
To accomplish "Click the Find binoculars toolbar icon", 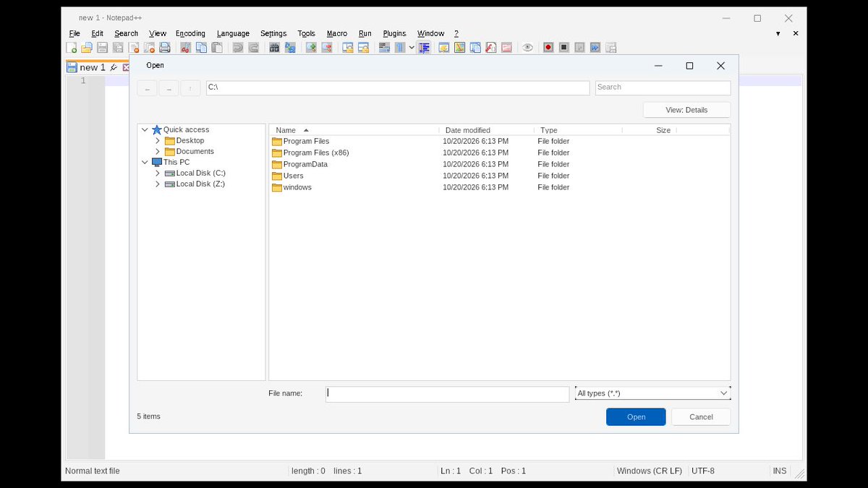I will coord(274,48).
